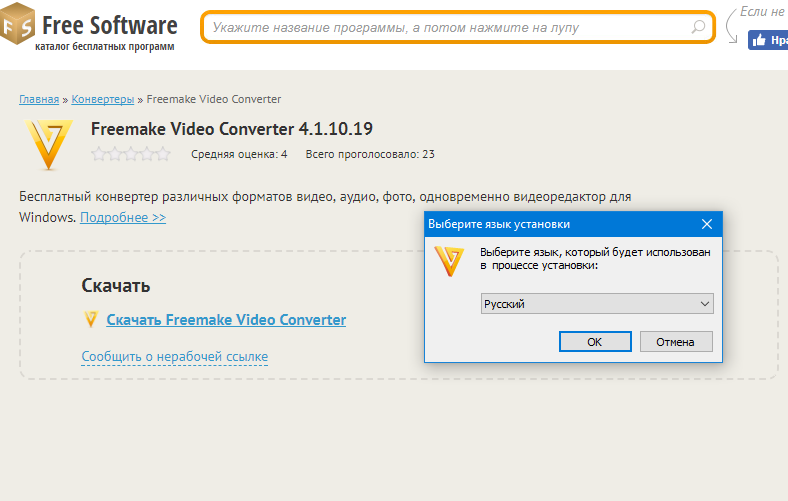Image resolution: width=788 pixels, height=501 pixels.
Task: Click the 'Скачать' section heading
Action: point(116,285)
